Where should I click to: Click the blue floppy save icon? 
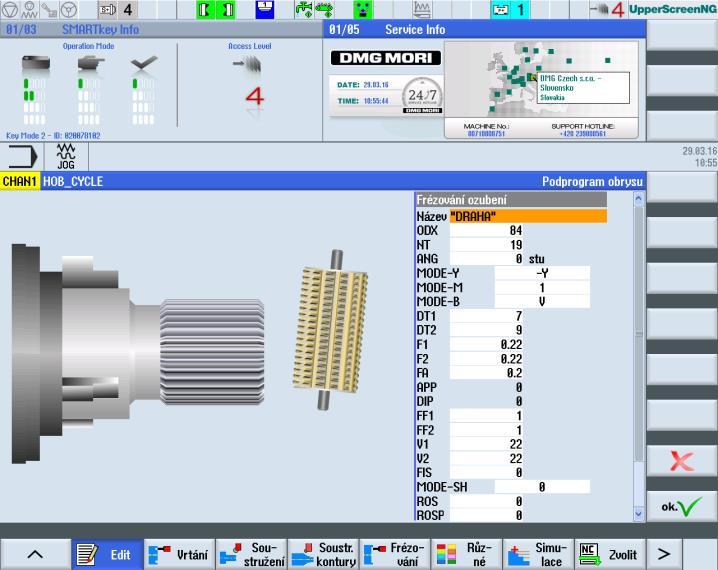[x=265, y=9]
